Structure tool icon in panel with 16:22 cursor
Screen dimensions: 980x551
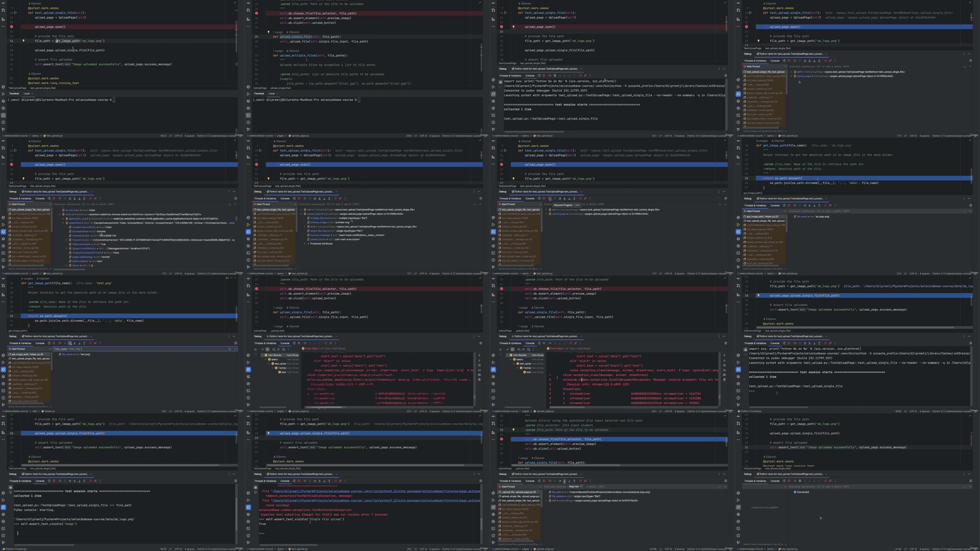[x=3, y=19]
